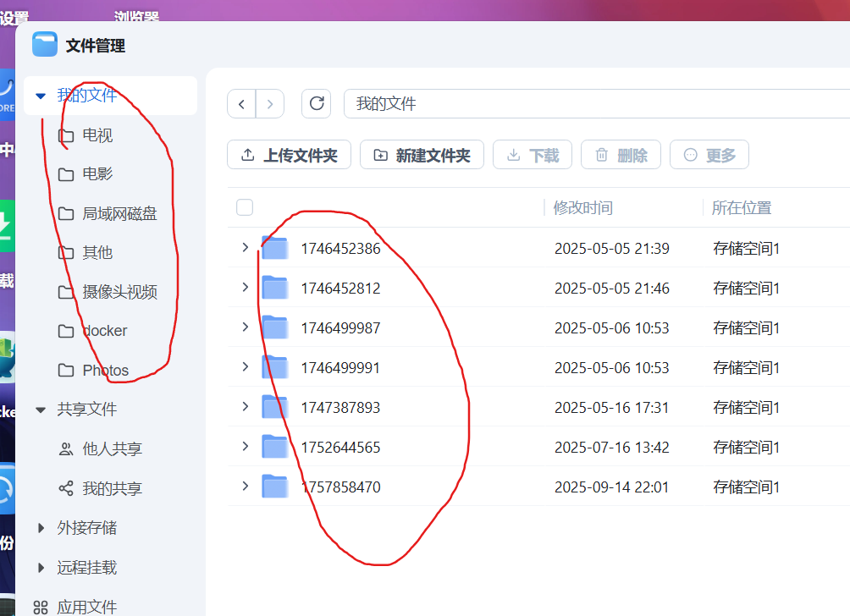Expand folder 1746499991 row chevron
This screenshot has width=850, height=616.
245,366
